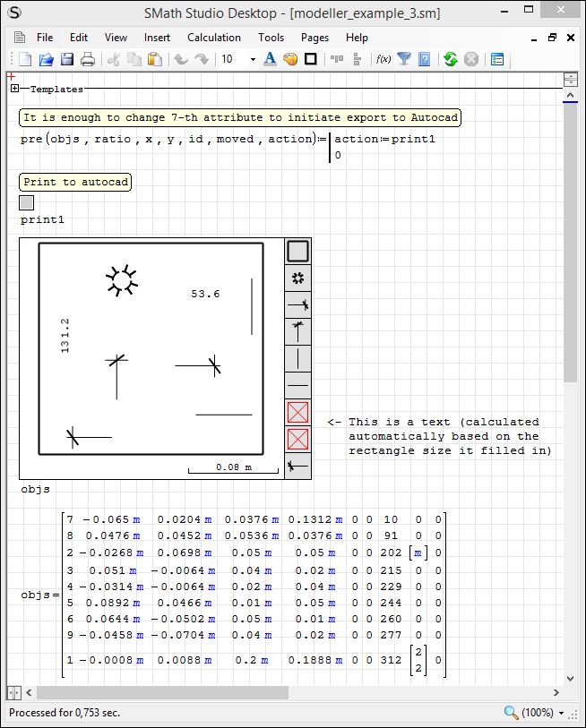586x728 pixels.
Task: Click the horizontal scrollbar thumb
Action: click(161, 693)
